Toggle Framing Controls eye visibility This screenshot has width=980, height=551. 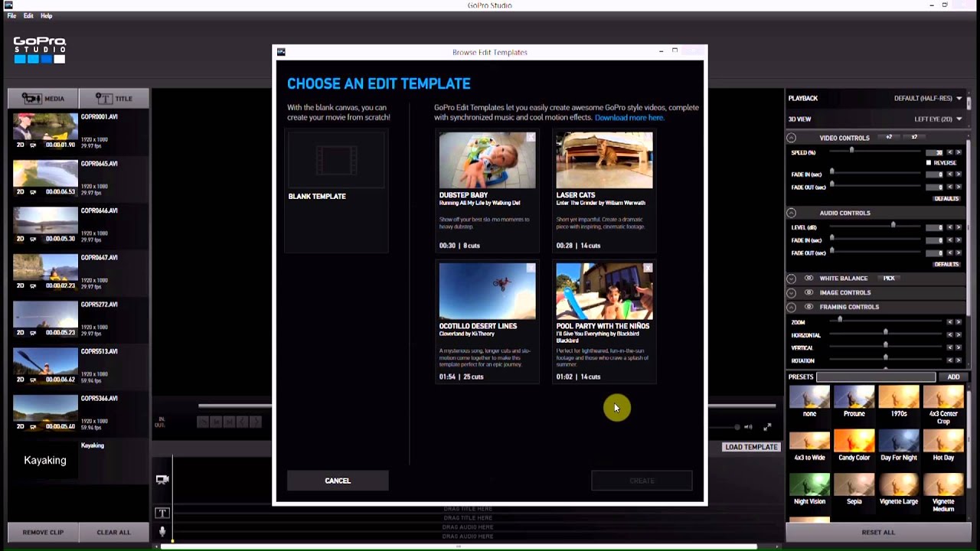tap(808, 307)
